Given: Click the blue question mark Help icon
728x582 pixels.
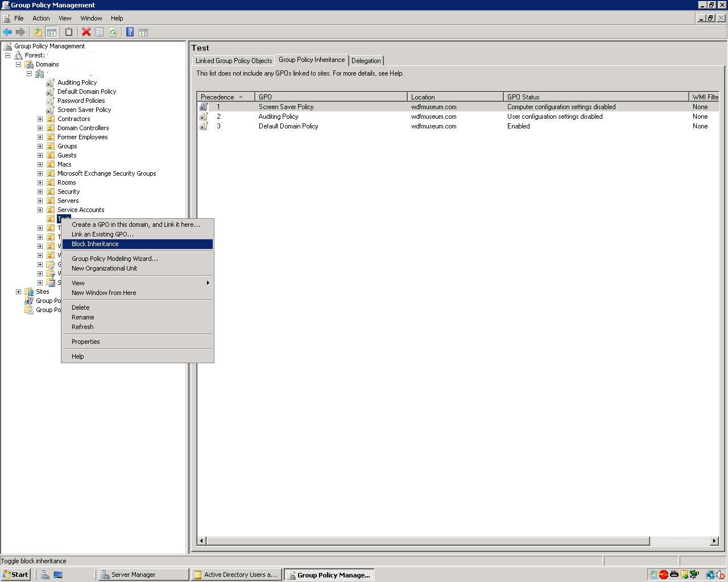Looking at the screenshot, I should click(x=130, y=32).
